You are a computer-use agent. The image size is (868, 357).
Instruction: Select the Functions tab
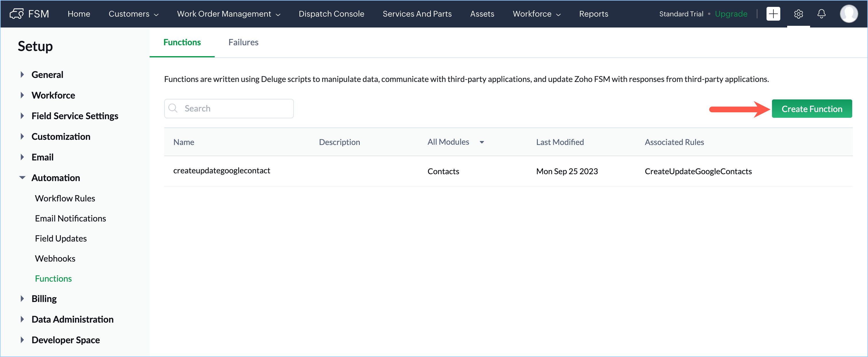click(182, 42)
